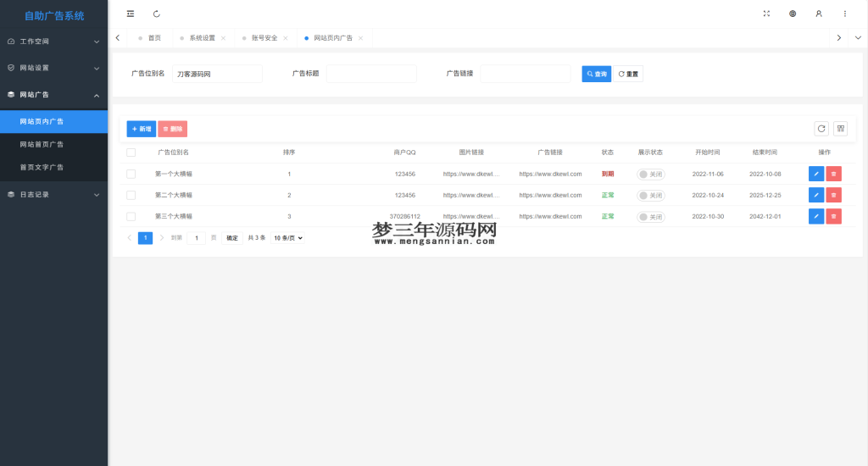Viewport: 868px width, 466px height.
Task: Click 商户QQ value 370286112
Action: coord(404,216)
